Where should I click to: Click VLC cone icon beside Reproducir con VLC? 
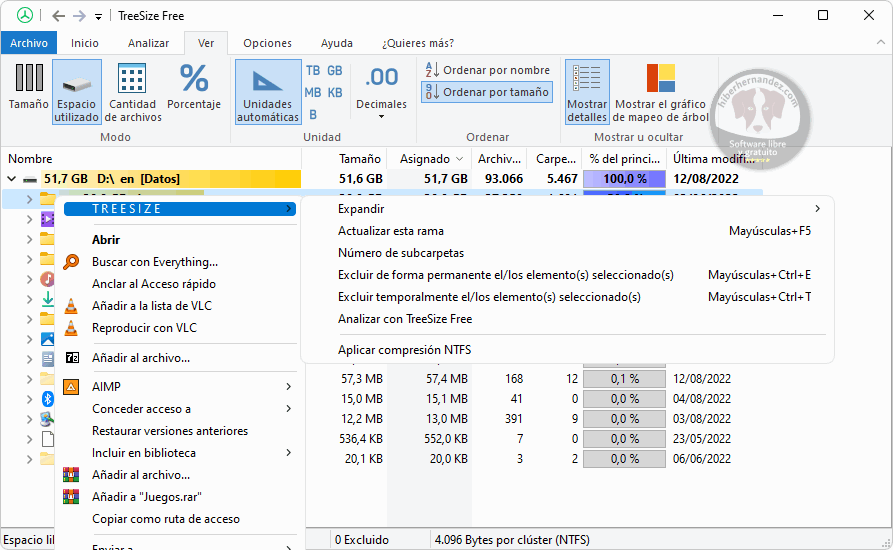coord(71,328)
